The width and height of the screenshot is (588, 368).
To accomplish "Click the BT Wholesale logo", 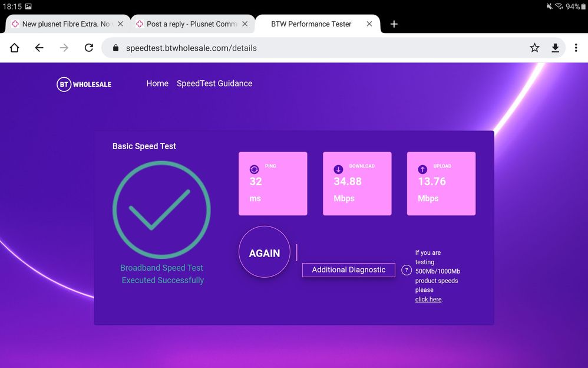I will click(84, 84).
